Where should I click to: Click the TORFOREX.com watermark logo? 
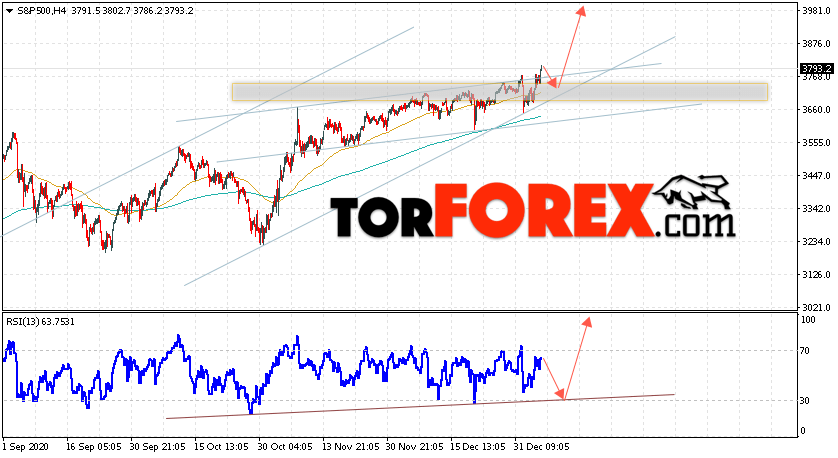[x=533, y=207]
